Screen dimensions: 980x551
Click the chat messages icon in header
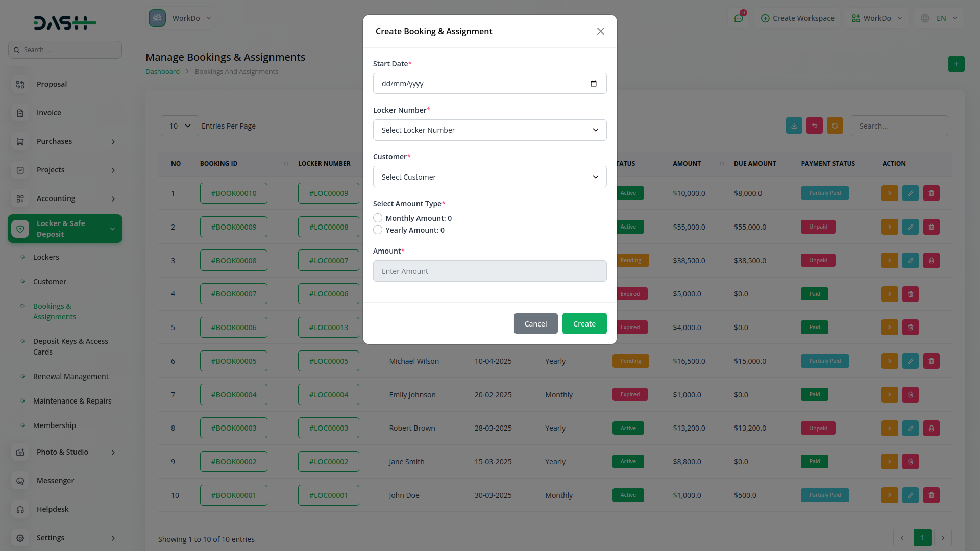point(739,18)
